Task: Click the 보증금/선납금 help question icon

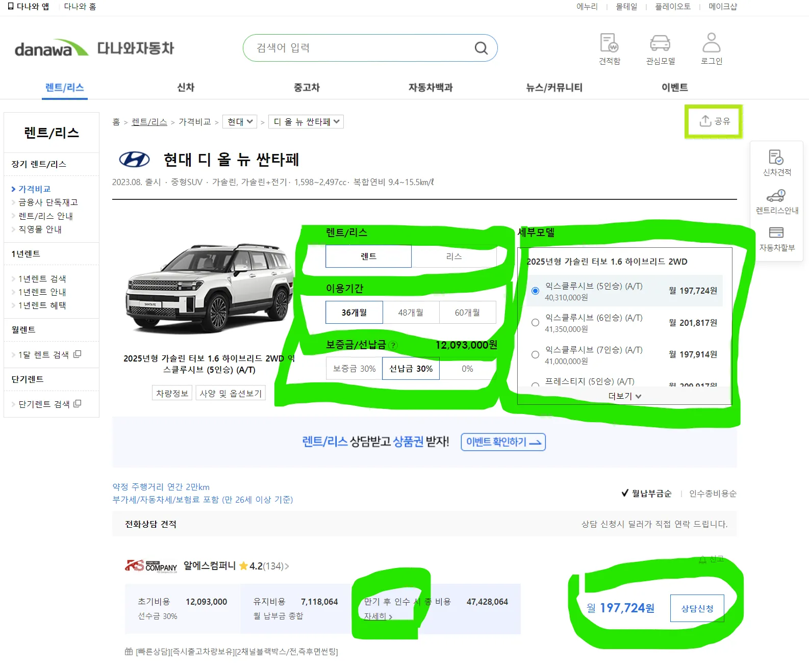Action: click(x=393, y=345)
